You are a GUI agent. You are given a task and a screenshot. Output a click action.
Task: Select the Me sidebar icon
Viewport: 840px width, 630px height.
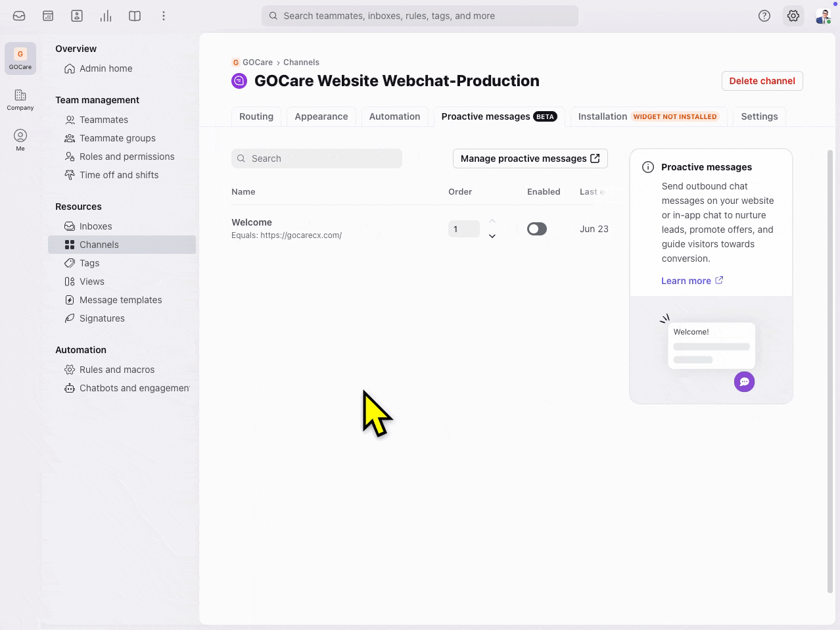[20, 139]
